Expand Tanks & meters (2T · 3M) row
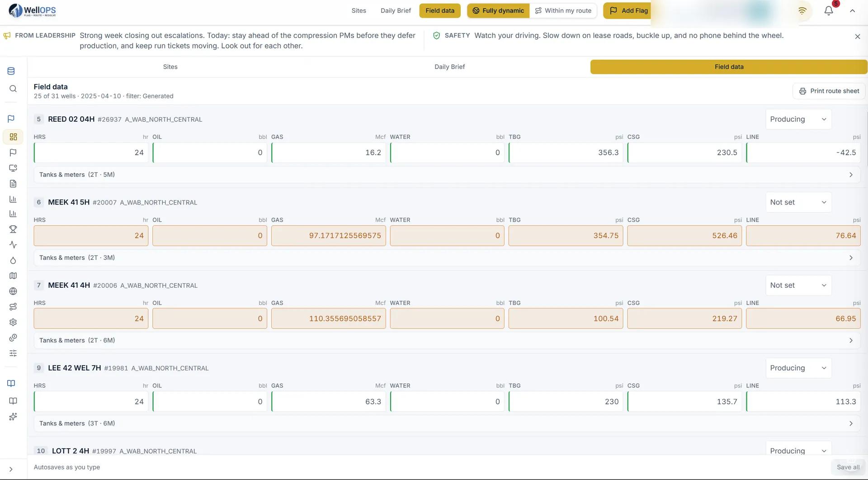 point(447,258)
